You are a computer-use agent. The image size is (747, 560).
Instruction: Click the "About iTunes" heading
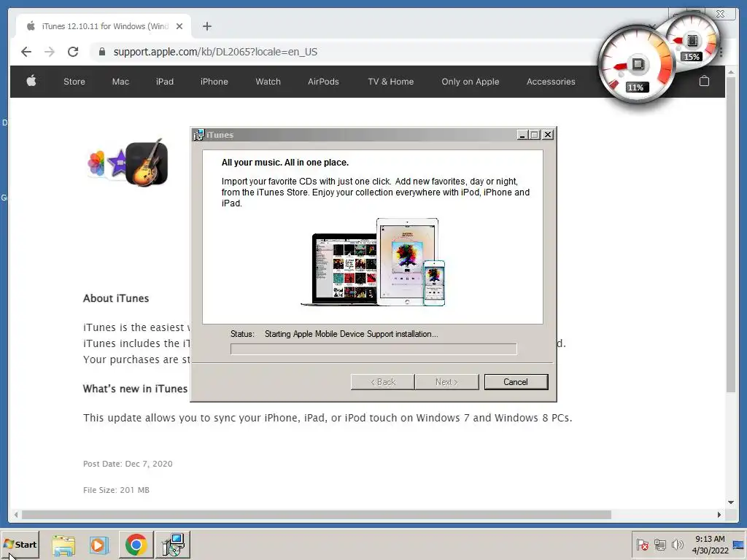click(x=116, y=298)
